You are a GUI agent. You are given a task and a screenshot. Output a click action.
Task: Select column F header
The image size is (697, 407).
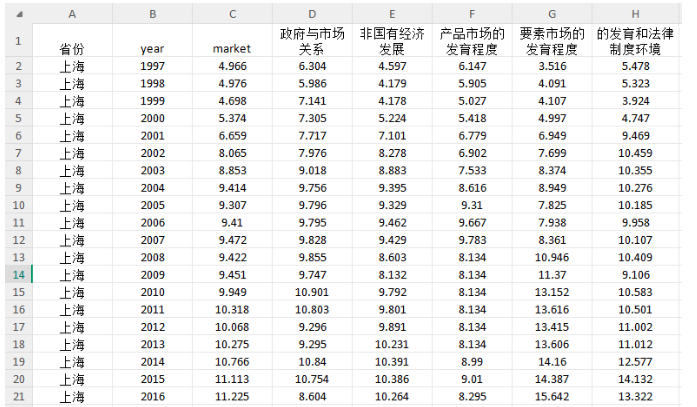[472, 14]
